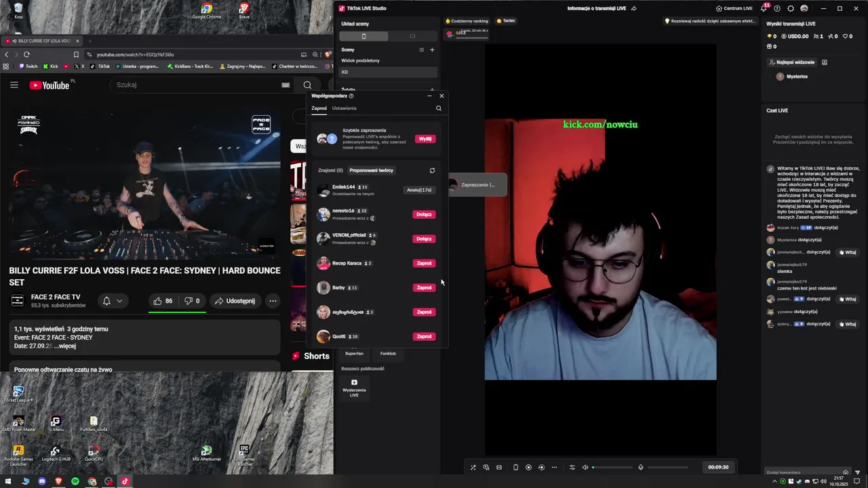Open the Kick bookmark

[50, 66]
